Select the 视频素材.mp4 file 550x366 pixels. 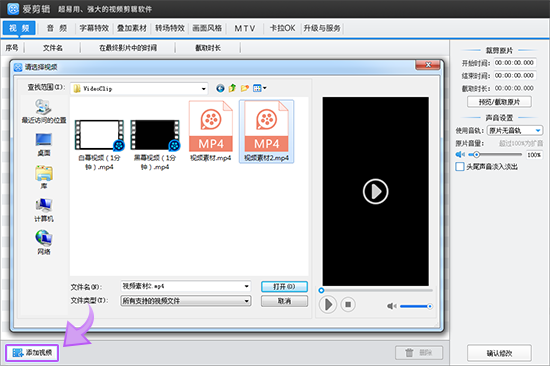pyautogui.click(x=210, y=131)
